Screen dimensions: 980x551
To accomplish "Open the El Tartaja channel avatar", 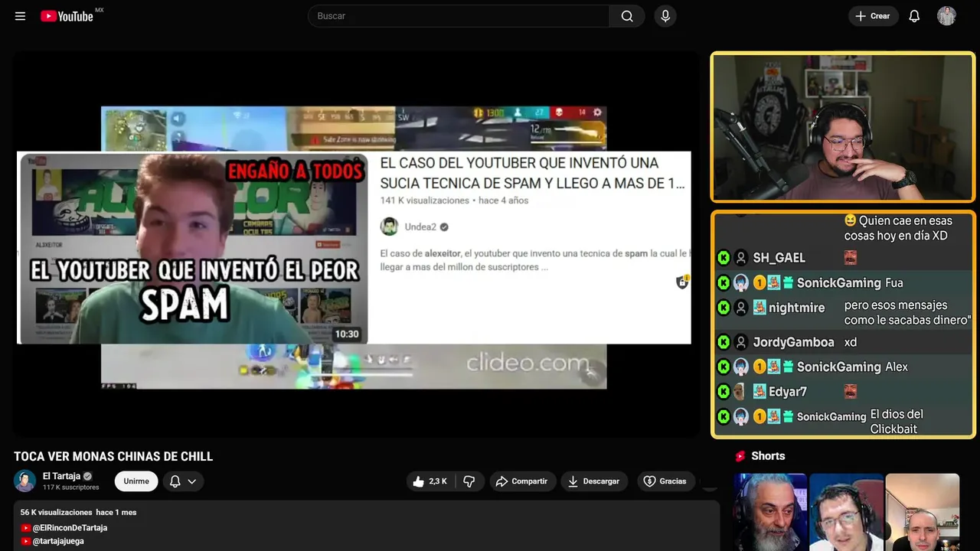I will click(25, 481).
